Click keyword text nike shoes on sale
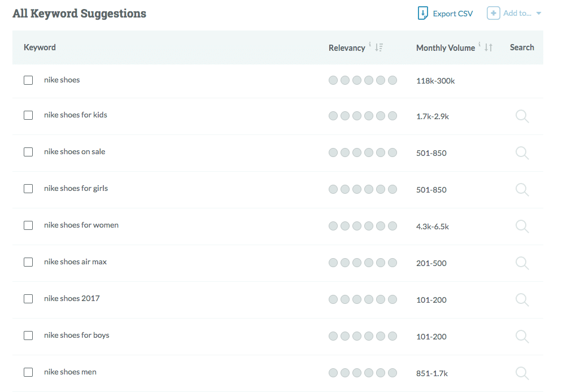The image size is (580, 392). click(x=75, y=151)
